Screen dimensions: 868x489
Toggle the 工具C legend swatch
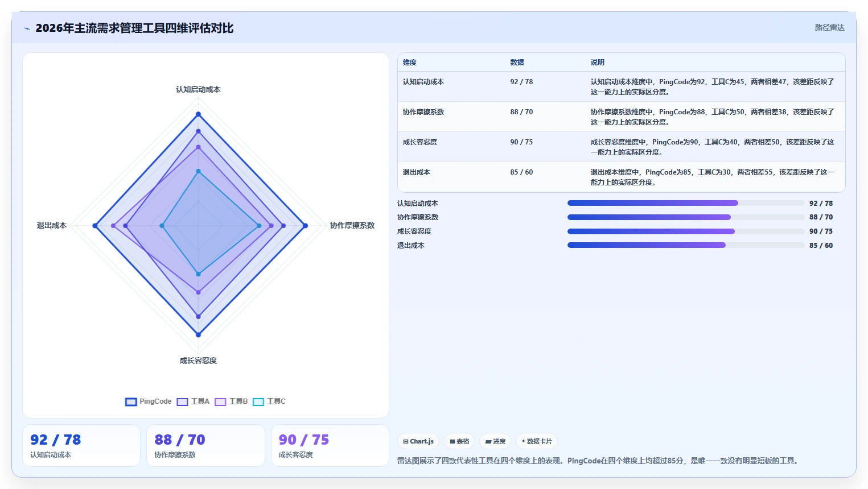click(258, 402)
